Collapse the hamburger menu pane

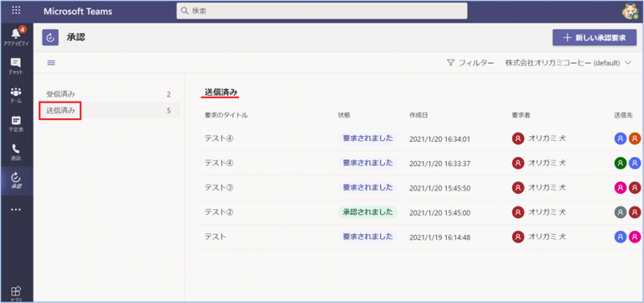click(51, 62)
